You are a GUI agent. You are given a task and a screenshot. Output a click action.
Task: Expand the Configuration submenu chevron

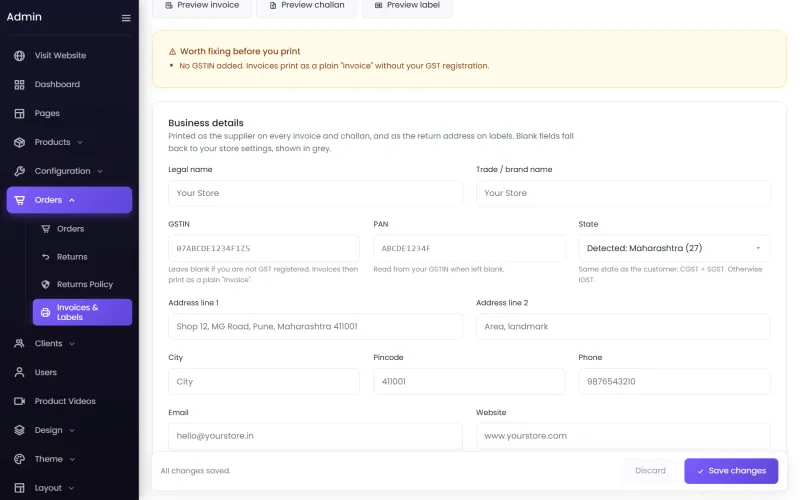tap(100, 171)
